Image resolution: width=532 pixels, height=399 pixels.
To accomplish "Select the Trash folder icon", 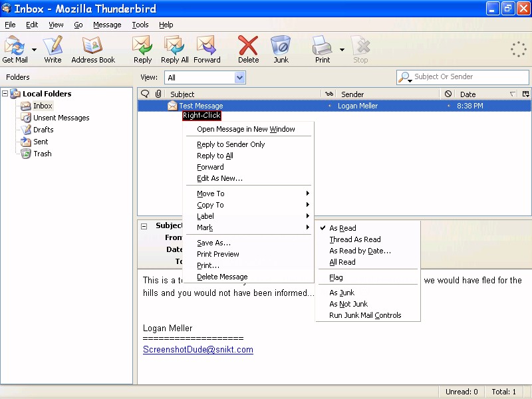I will [x=26, y=154].
